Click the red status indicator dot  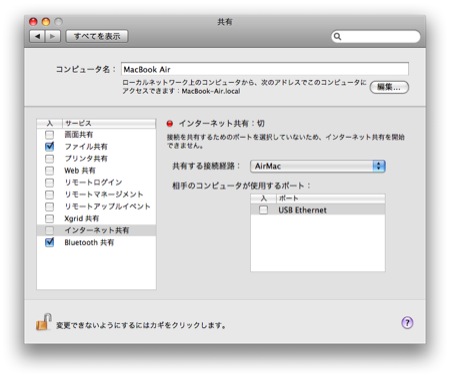(x=170, y=124)
